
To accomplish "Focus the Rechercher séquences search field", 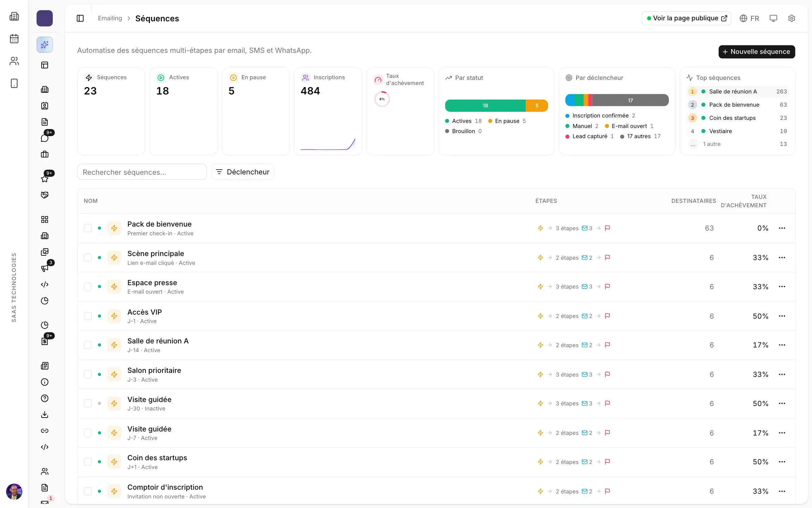I will (x=142, y=172).
